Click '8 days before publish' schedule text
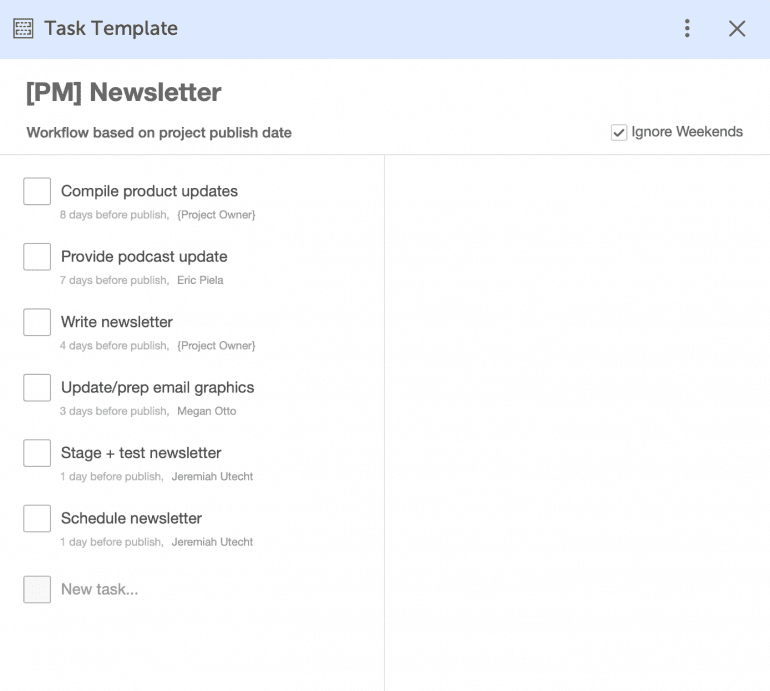Screen dimensions: 770x691 pyautogui.click(x=113, y=215)
